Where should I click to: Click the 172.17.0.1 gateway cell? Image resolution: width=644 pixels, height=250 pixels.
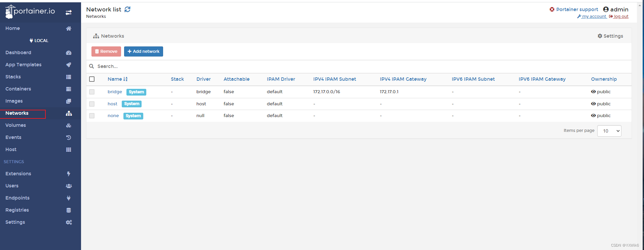tap(389, 92)
